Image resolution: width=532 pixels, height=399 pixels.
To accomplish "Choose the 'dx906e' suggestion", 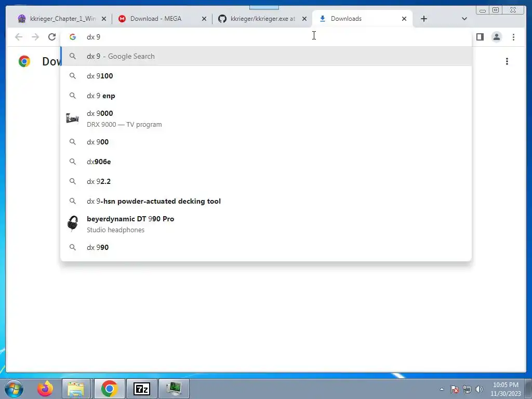I will 266,162.
